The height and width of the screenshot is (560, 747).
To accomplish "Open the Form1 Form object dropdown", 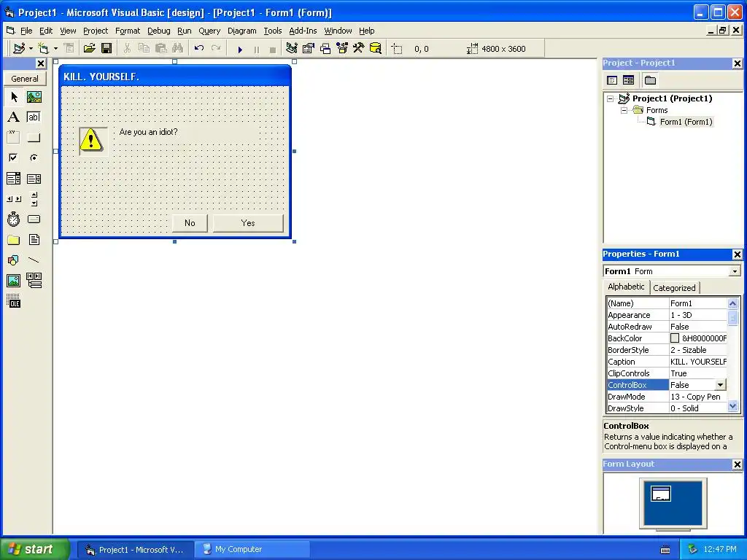I will (735, 271).
